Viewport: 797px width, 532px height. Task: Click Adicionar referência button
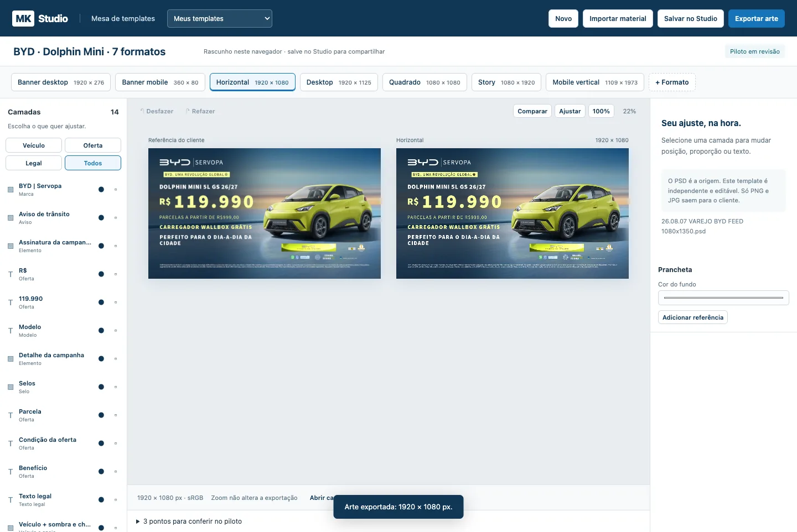[693, 317]
